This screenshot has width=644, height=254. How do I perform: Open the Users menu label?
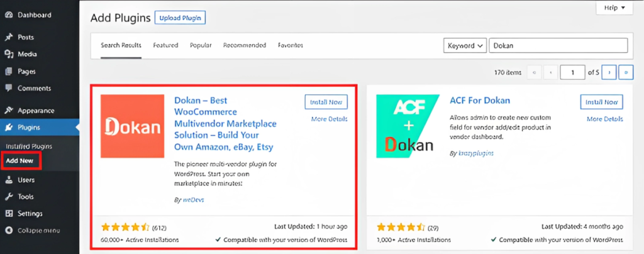(26, 180)
